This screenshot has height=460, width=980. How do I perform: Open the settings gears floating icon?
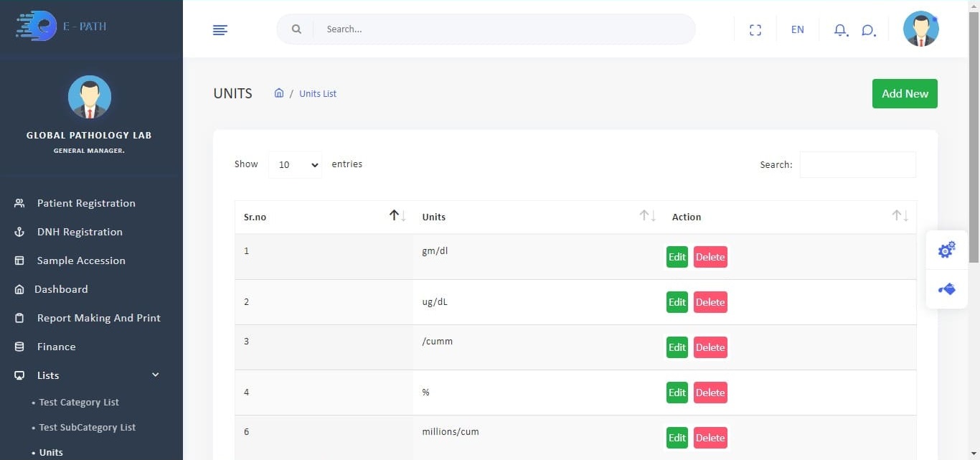coord(946,250)
